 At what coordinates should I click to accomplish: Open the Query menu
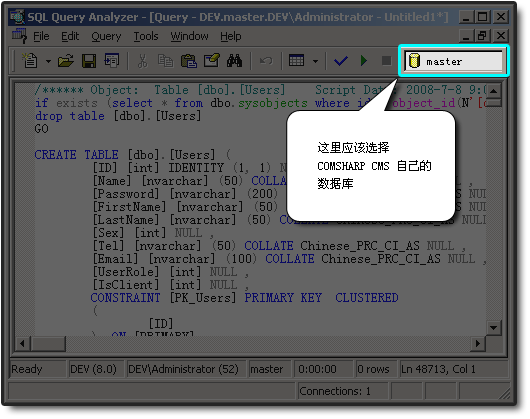(106, 36)
